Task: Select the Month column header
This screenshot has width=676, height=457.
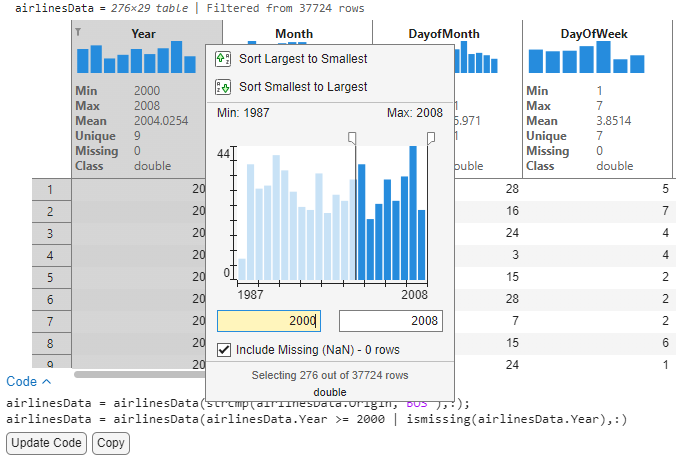Action: point(294,34)
